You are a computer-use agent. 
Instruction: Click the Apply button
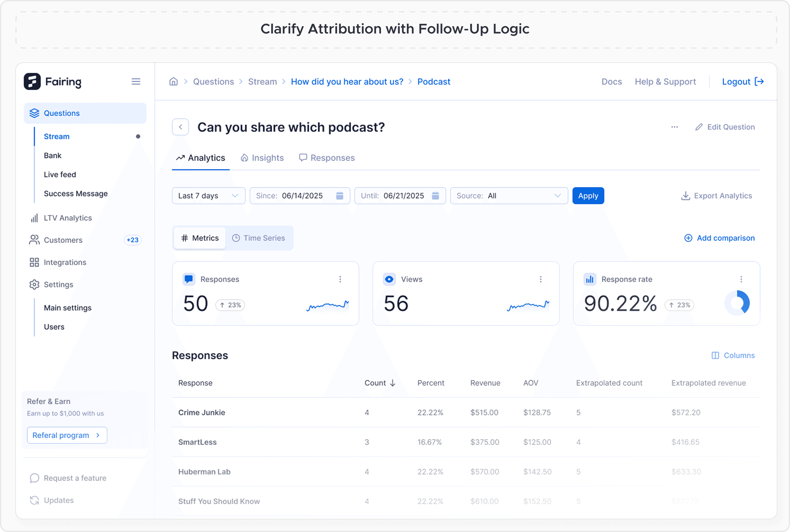(588, 196)
